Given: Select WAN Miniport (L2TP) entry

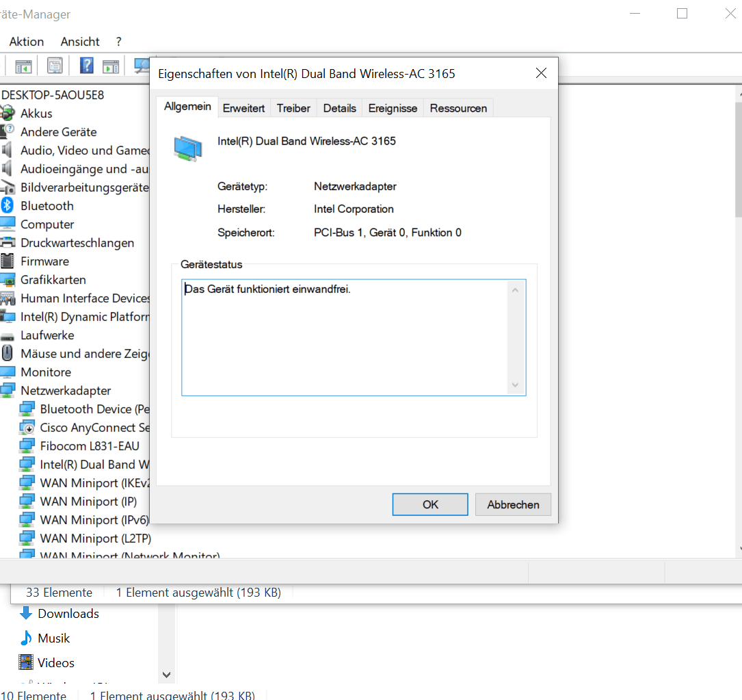Looking at the screenshot, I should tap(96, 538).
